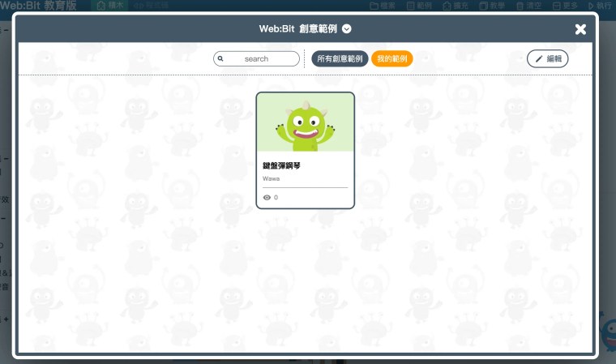Click the author name Wawa
Image resolution: width=616 pixels, height=364 pixels.
[271, 178]
